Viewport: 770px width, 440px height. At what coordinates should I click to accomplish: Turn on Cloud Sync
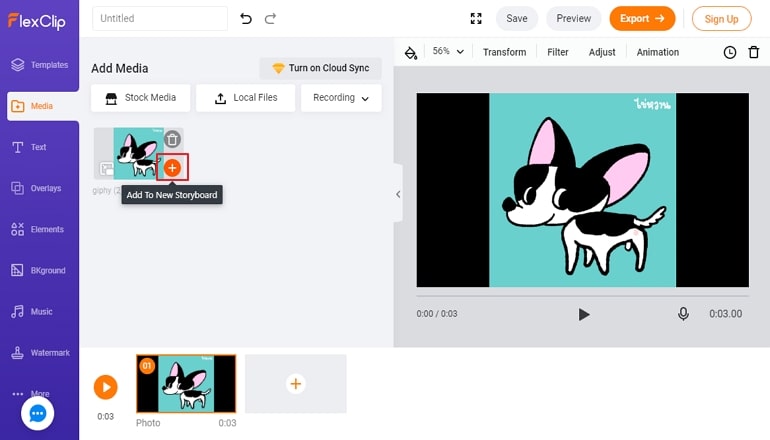coord(321,68)
